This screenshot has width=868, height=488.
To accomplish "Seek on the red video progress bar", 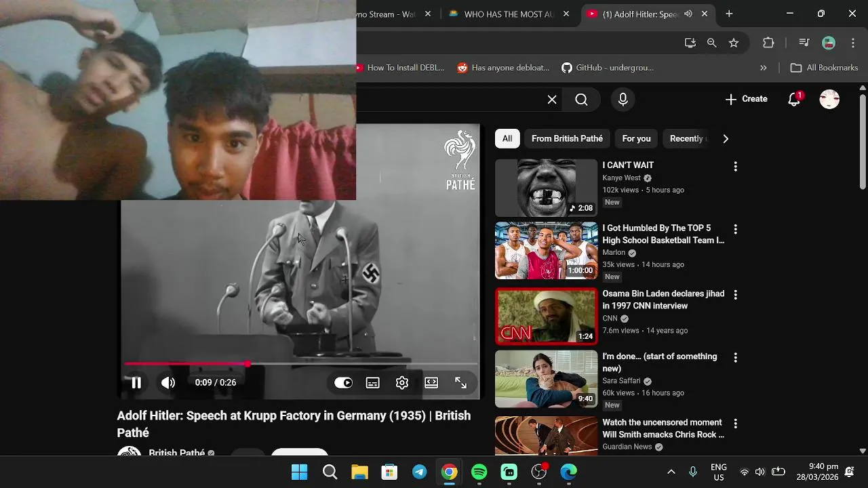I will 301,364.
